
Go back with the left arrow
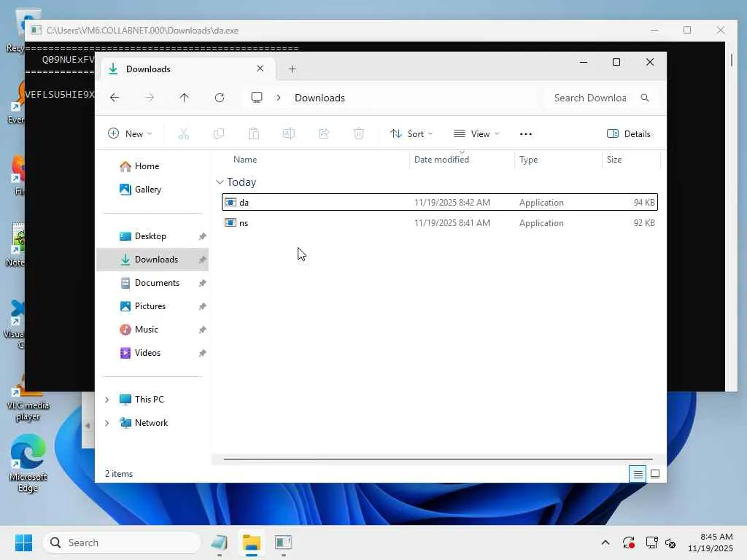point(115,98)
